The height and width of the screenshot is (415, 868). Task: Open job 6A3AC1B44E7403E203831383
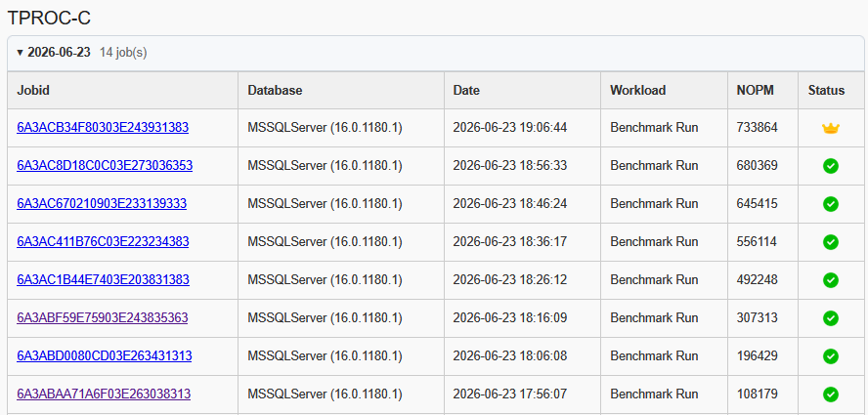coord(103,280)
